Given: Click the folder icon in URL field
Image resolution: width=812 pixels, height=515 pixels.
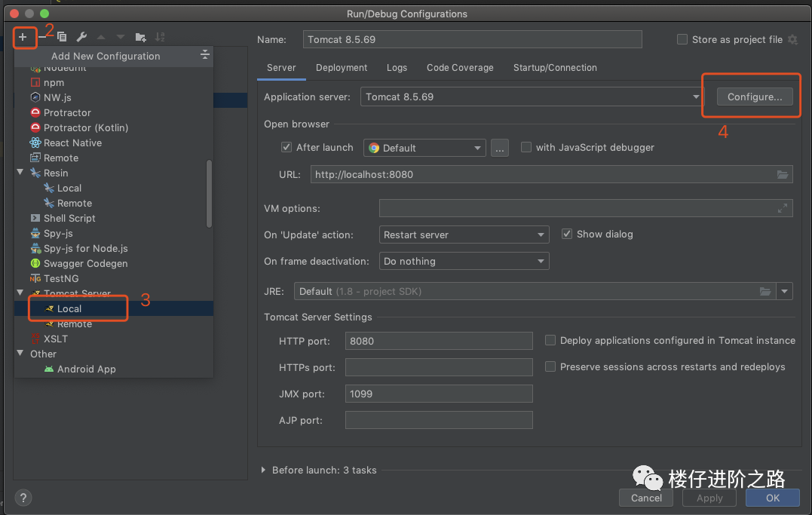Looking at the screenshot, I should click(783, 175).
